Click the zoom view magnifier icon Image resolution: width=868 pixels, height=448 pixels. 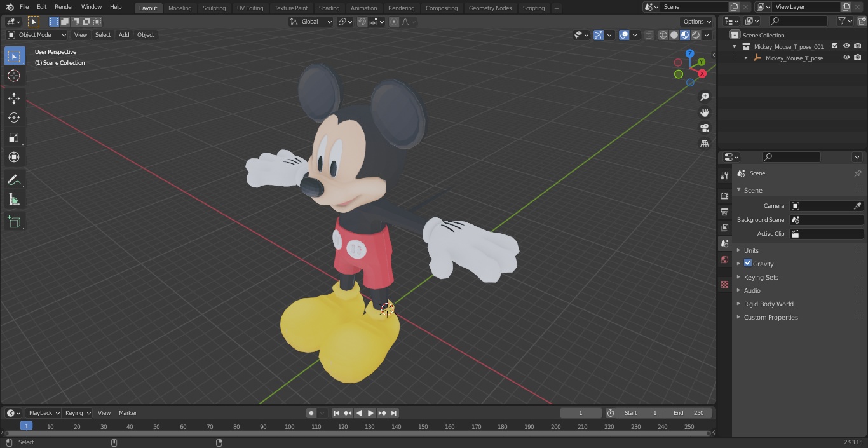click(x=705, y=97)
